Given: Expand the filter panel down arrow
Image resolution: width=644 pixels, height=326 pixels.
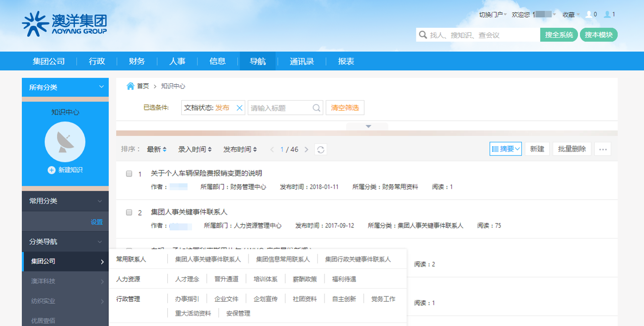Looking at the screenshot, I should [x=368, y=126].
